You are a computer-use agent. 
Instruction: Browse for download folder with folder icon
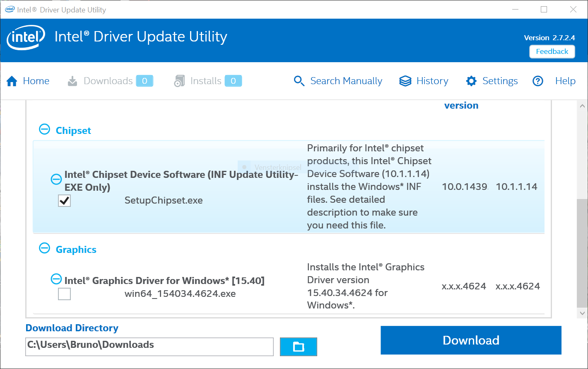[x=299, y=347]
